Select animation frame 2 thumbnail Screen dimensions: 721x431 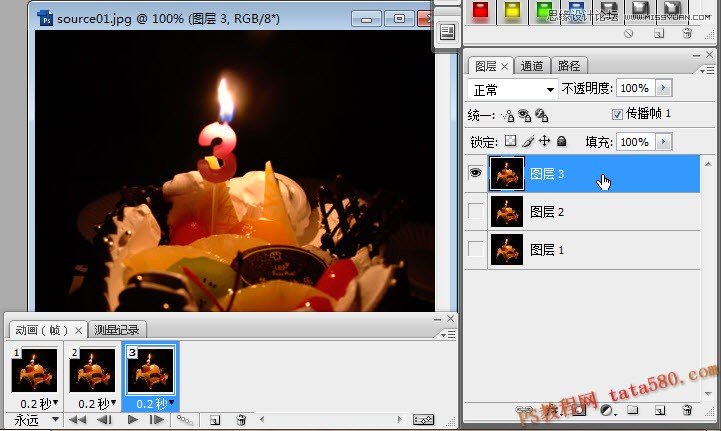[92, 370]
